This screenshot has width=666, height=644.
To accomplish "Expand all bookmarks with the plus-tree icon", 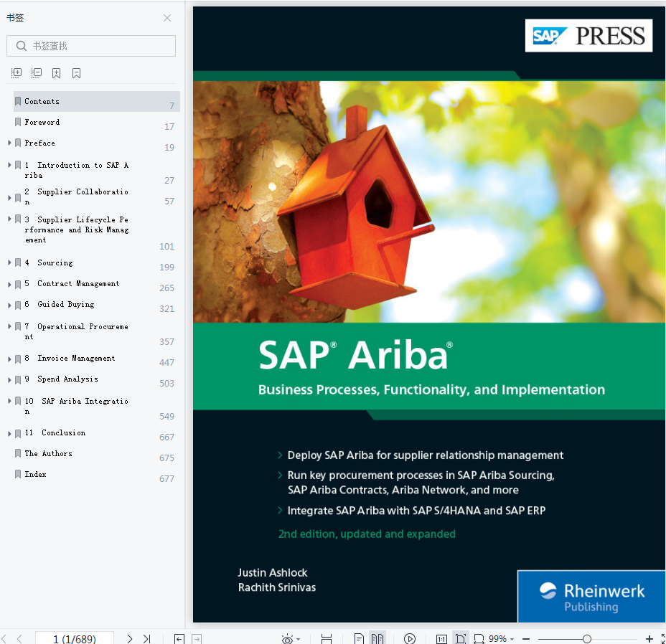I will pyautogui.click(x=16, y=73).
